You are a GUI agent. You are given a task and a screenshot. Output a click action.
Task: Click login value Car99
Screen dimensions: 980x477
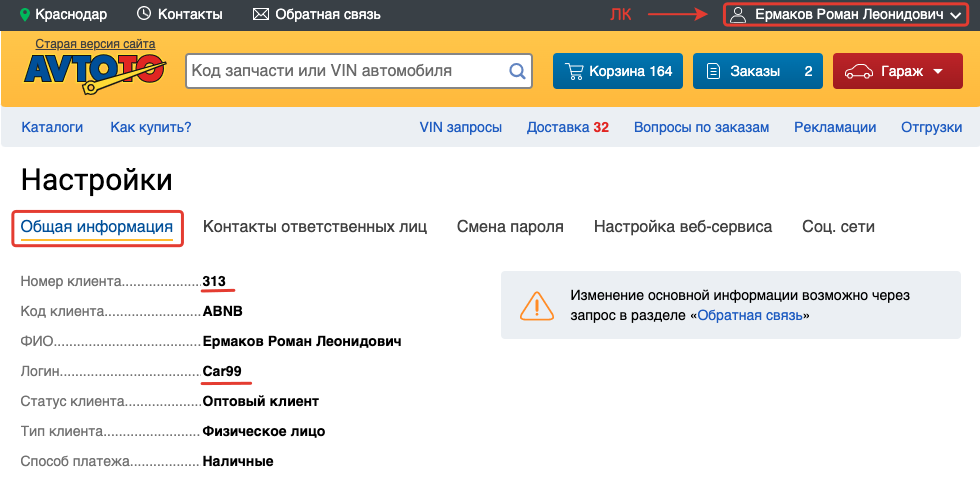(222, 371)
